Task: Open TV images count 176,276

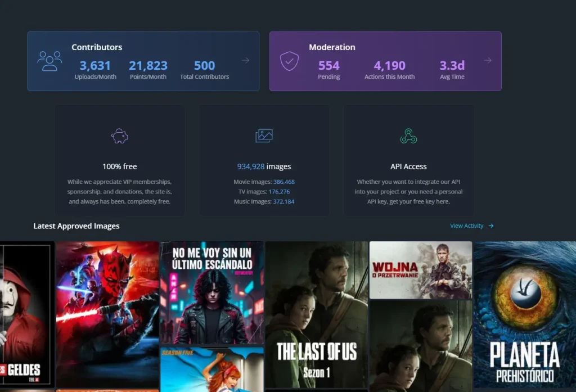Action: pos(279,192)
